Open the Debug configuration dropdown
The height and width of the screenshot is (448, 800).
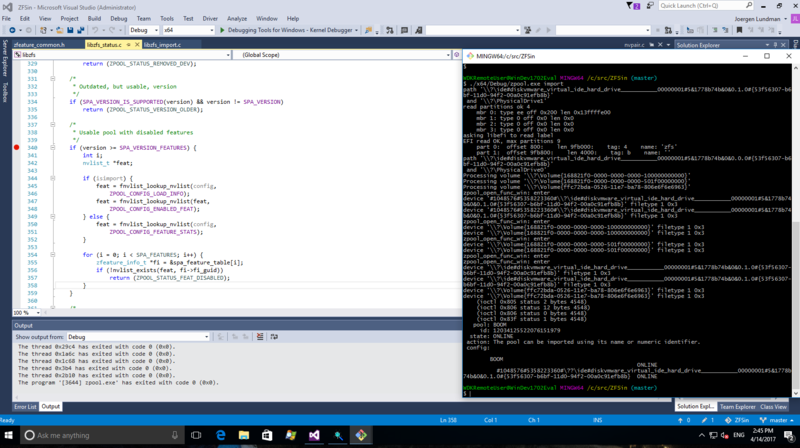(x=144, y=30)
